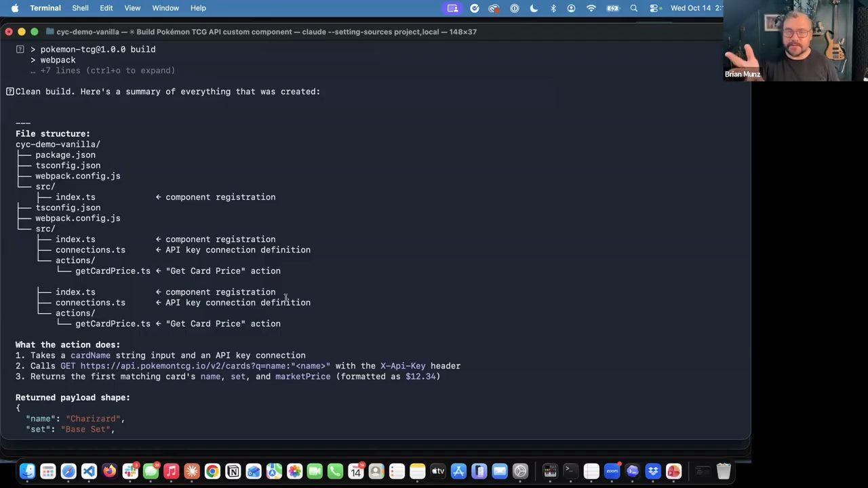Open Finder from the Dock
The image size is (868, 488).
click(x=27, y=471)
